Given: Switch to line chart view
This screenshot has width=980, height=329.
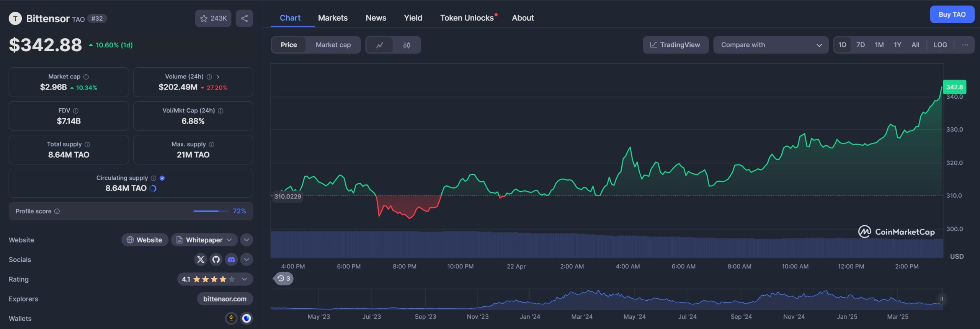Looking at the screenshot, I should click(379, 45).
